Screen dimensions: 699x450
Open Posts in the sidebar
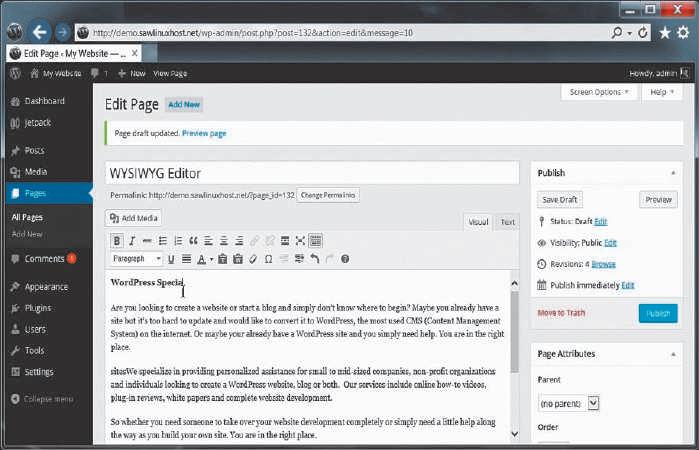click(35, 150)
